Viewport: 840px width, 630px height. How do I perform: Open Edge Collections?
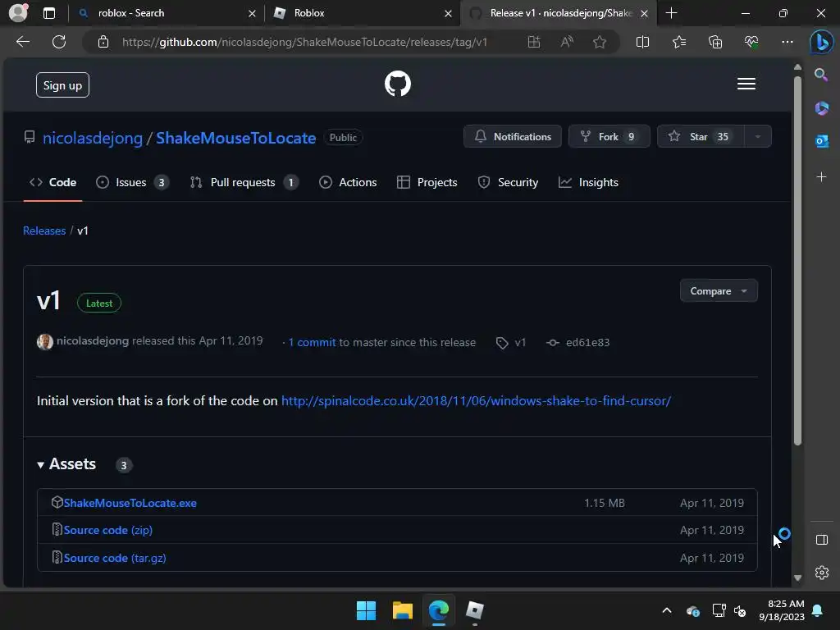point(715,42)
